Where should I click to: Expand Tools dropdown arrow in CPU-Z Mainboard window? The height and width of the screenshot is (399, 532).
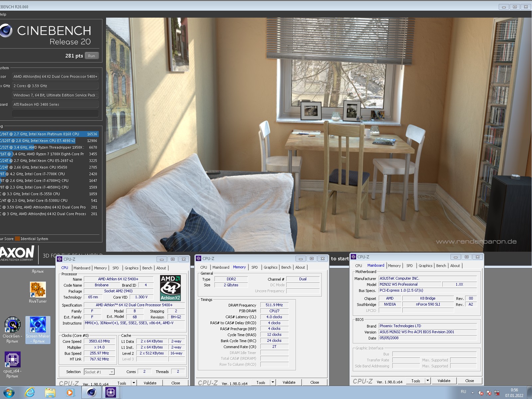428,381
